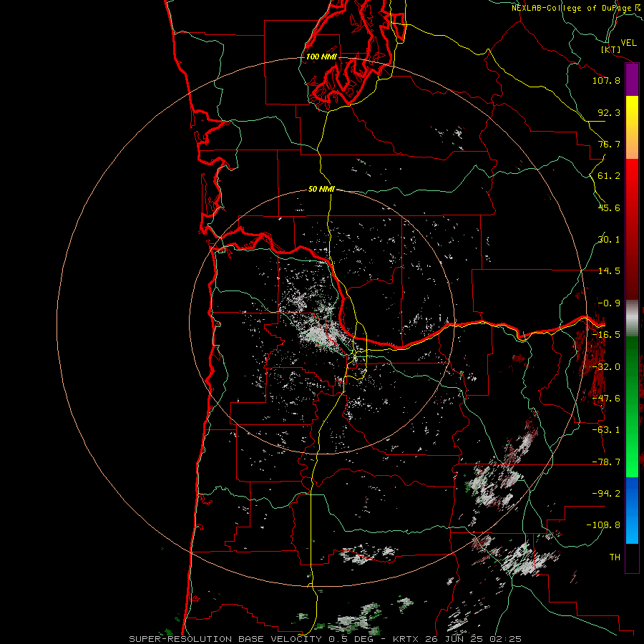Select the 14.5 velocity scale value
This screenshot has height=644, width=644.
(609, 271)
